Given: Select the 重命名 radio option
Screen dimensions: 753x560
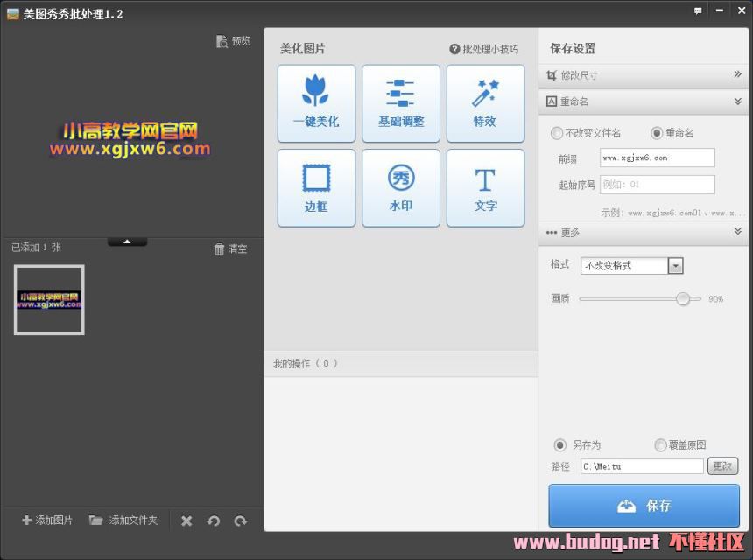Looking at the screenshot, I should click(x=657, y=133).
